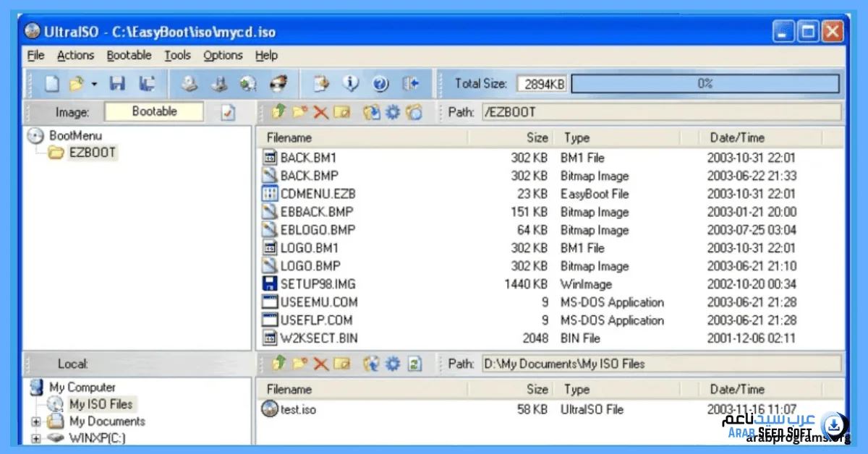
Task: Sort local files by Date/Time column header
Action: coord(736,389)
